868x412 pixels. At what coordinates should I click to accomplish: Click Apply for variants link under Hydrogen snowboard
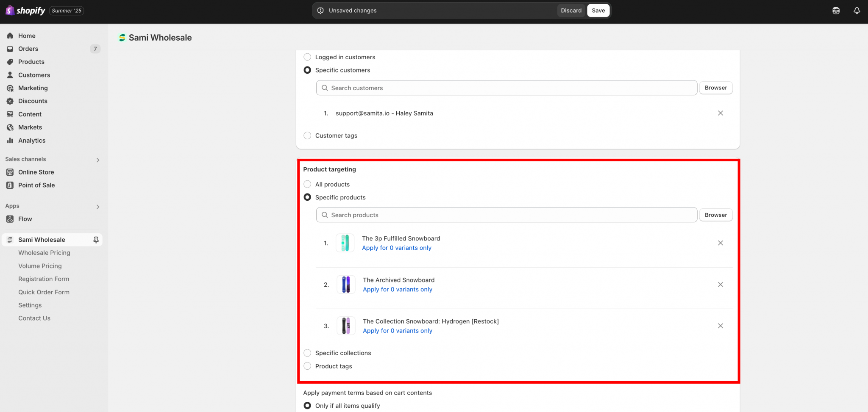click(x=397, y=331)
